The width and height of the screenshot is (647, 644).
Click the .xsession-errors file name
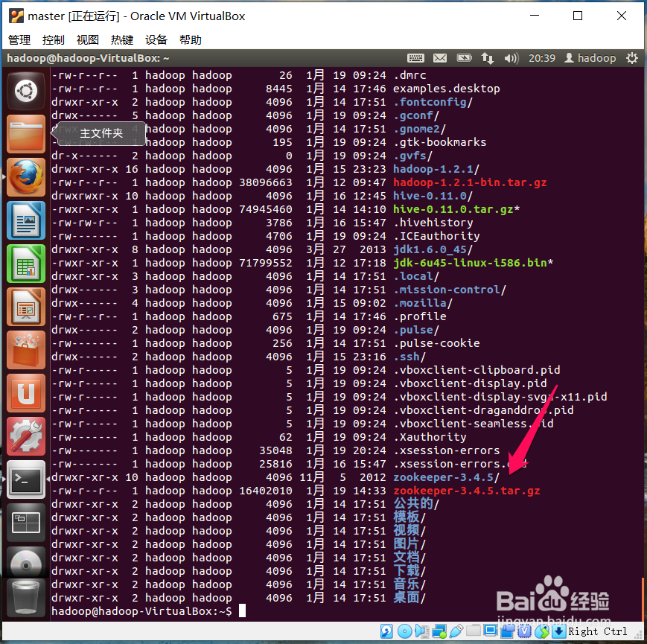pos(447,450)
